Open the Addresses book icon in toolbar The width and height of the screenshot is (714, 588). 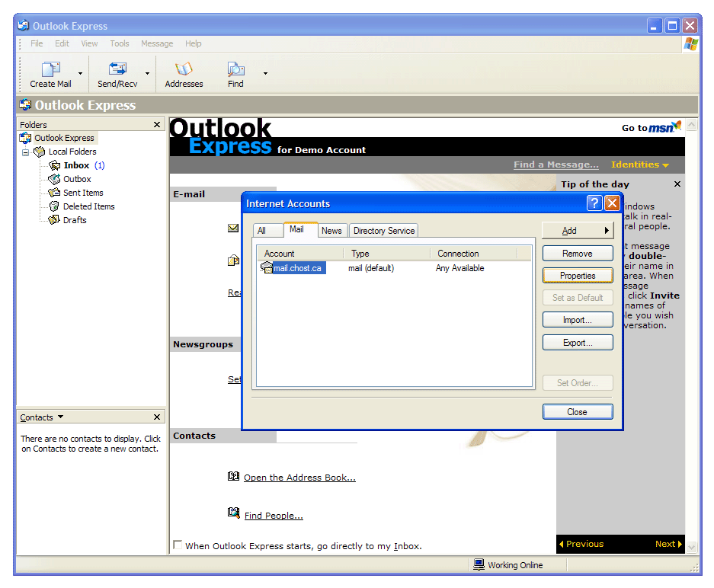(x=184, y=69)
